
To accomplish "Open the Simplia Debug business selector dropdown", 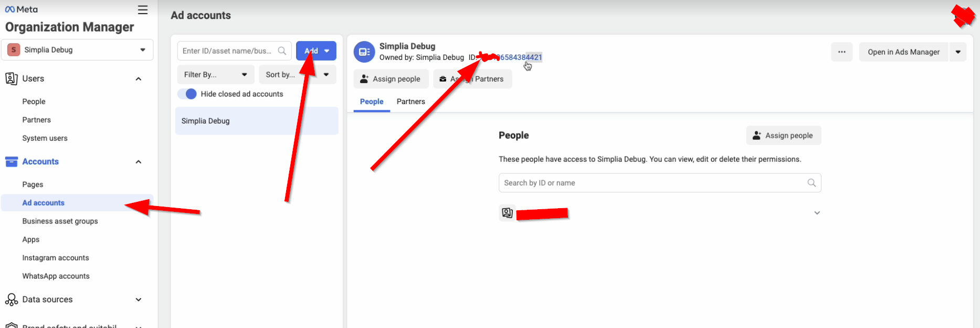I will 77,50.
